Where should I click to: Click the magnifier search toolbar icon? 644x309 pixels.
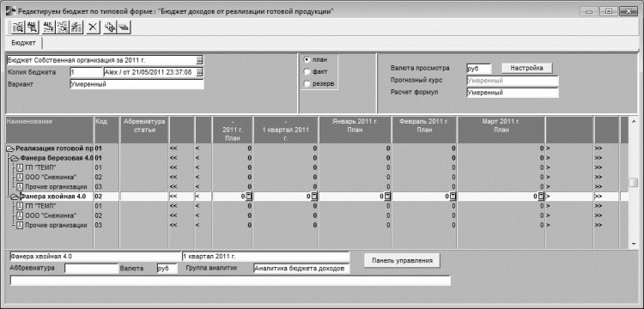(18, 27)
